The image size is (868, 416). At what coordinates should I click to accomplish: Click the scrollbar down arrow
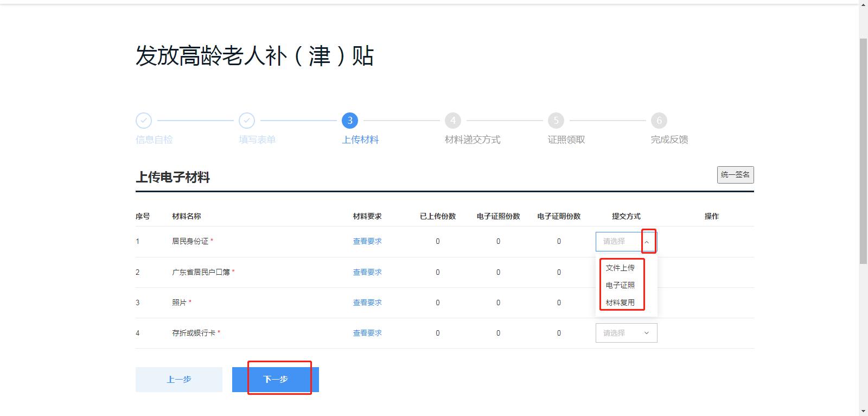[863, 411]
